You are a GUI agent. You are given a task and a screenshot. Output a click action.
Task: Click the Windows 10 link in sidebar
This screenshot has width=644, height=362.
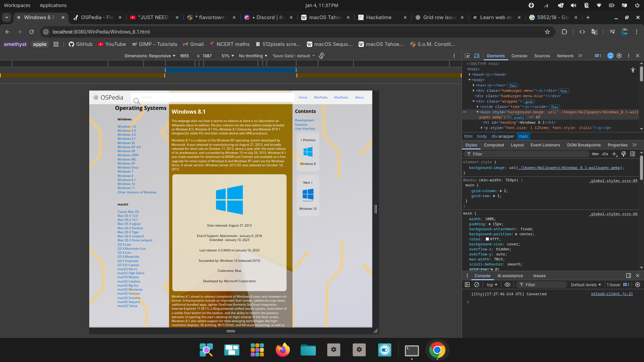[x=126, y=184]
